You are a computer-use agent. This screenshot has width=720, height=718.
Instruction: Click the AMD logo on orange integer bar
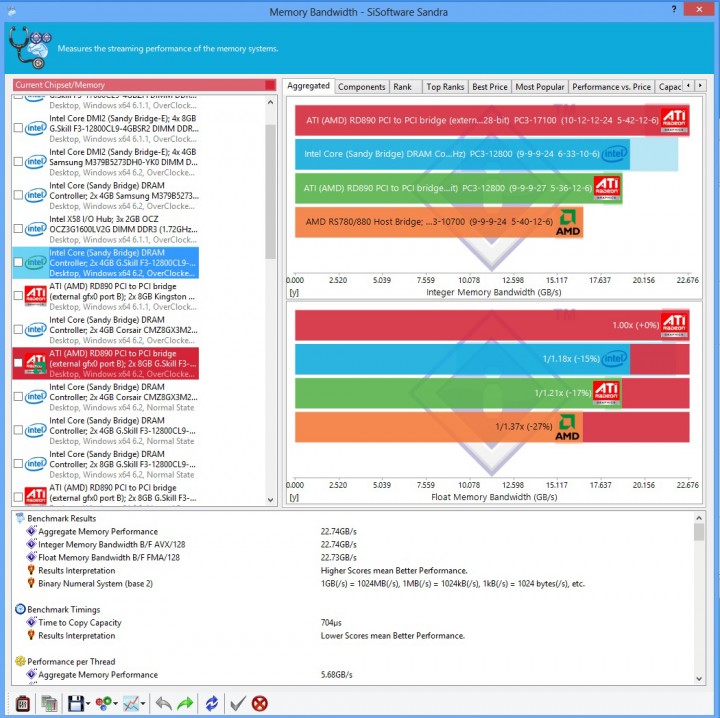point(568,223)
